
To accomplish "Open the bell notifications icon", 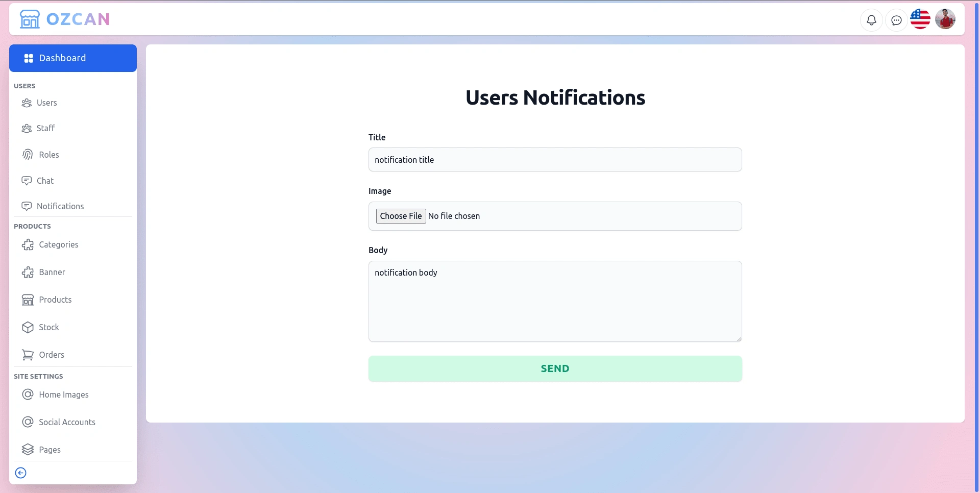I will 871,20.
